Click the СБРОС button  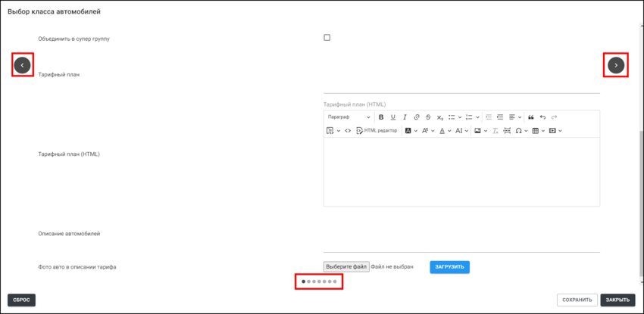pyautogui.click(x=21, y=300)
